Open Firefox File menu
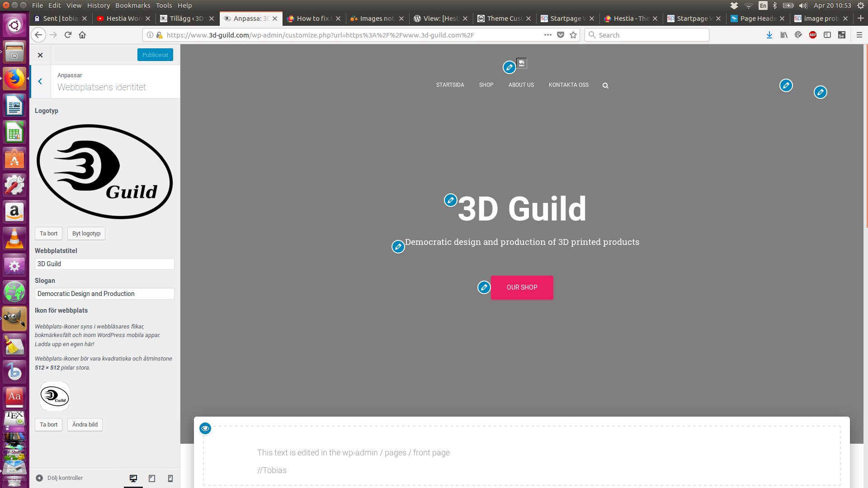 38,5
